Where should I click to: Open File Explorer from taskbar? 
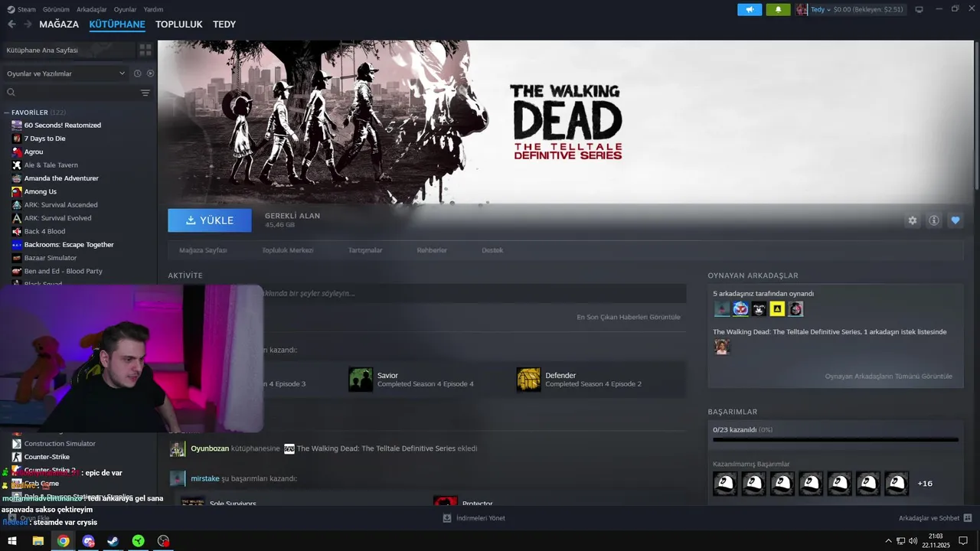pos(38,541)
